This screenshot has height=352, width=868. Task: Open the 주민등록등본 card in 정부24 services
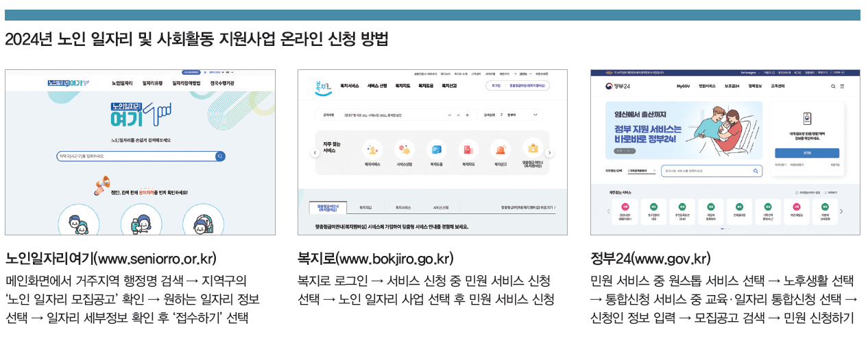[682, 212]
